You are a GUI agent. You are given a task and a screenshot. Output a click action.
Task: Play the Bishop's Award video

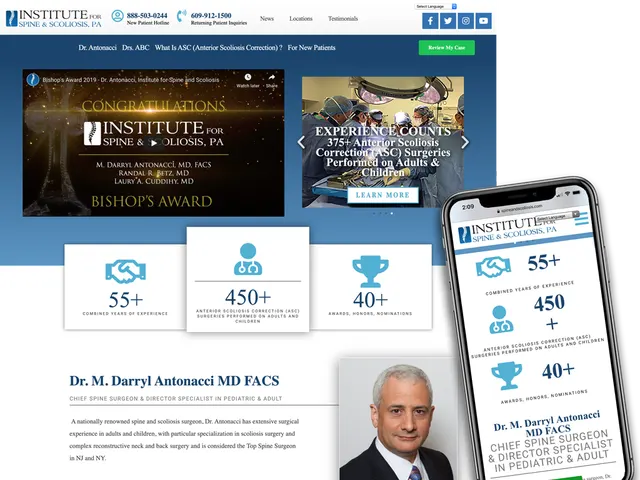click(153, 143)
